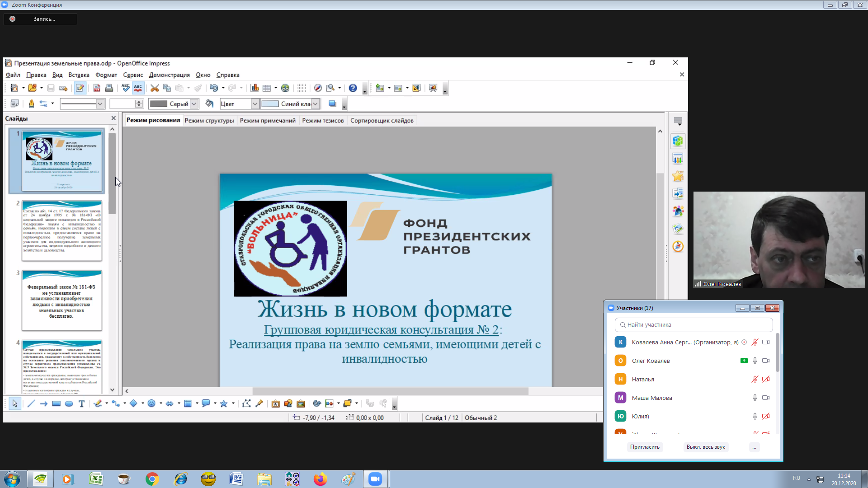
Task: Click the Пригласить button in participants
Action: pos(645,447)
